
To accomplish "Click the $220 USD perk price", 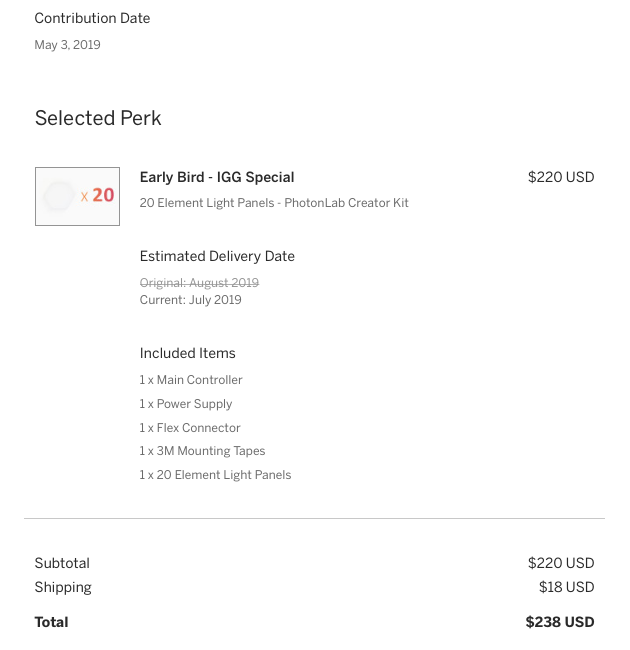I will [561, 177].
